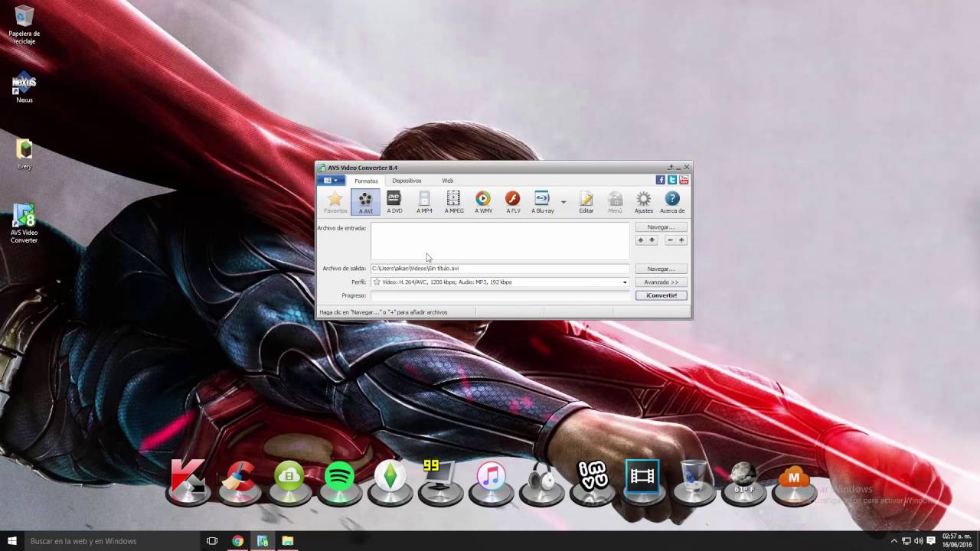Open the headphones dock icon

pyautogui.click(x=542, y=482)
